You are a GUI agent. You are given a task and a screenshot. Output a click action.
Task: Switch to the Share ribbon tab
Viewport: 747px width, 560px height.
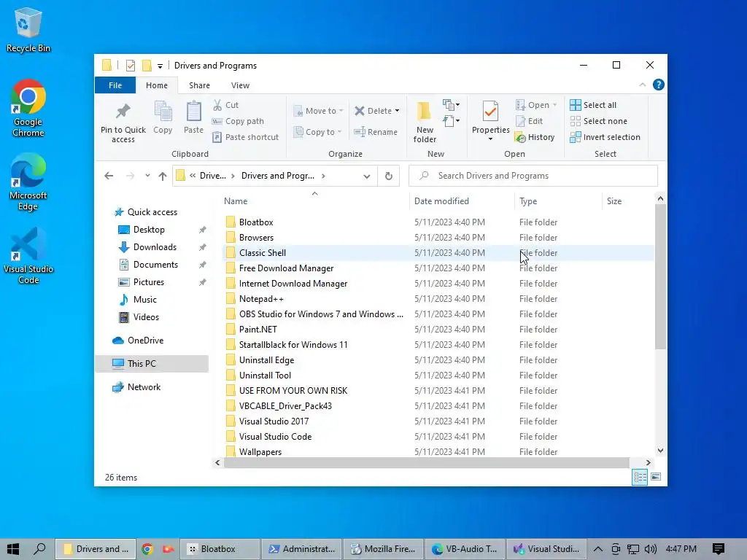click(199, 85)
